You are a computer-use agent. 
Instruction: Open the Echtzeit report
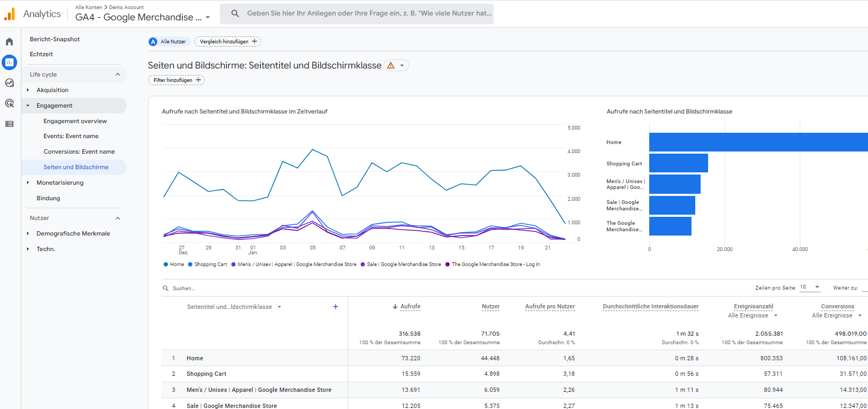(x=41, y=54)
